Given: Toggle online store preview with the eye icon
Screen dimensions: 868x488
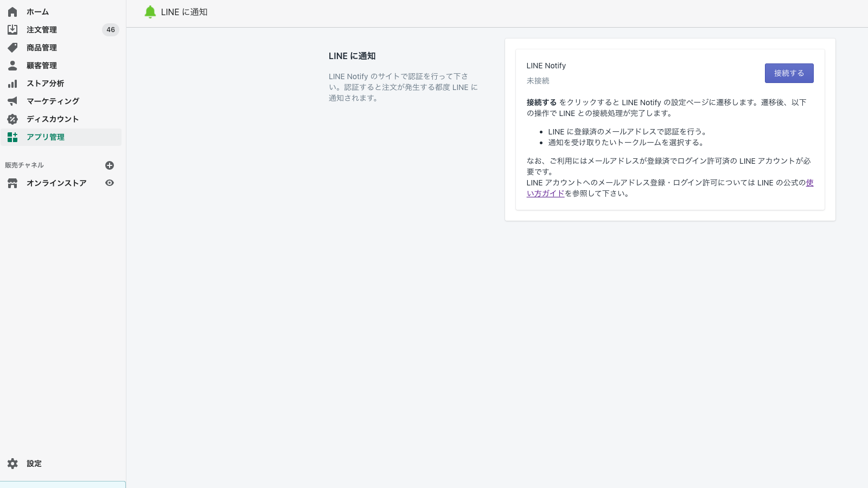Looking at the screenshot, I should (x=110, y=183).
